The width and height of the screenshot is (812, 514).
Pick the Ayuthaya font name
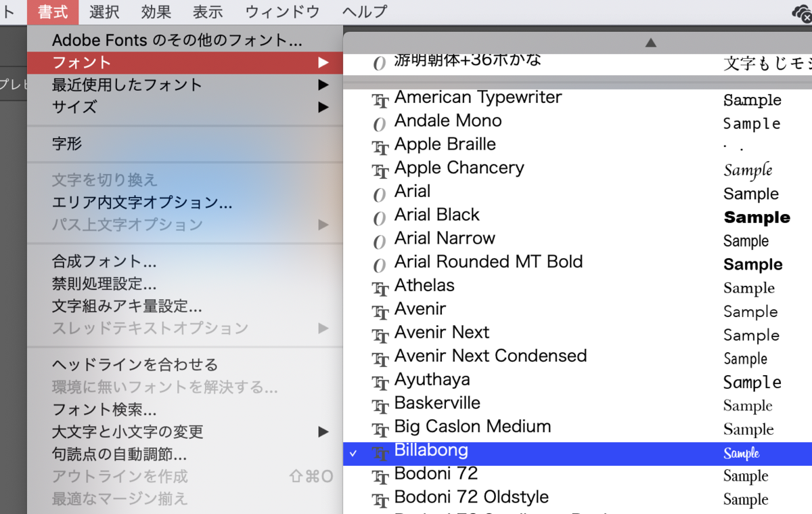click(432, 380)
